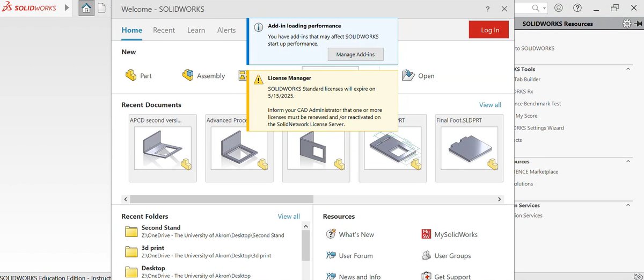The image size is (644, 280).
Task: Create a new Part document
Action: click(138, 76)
